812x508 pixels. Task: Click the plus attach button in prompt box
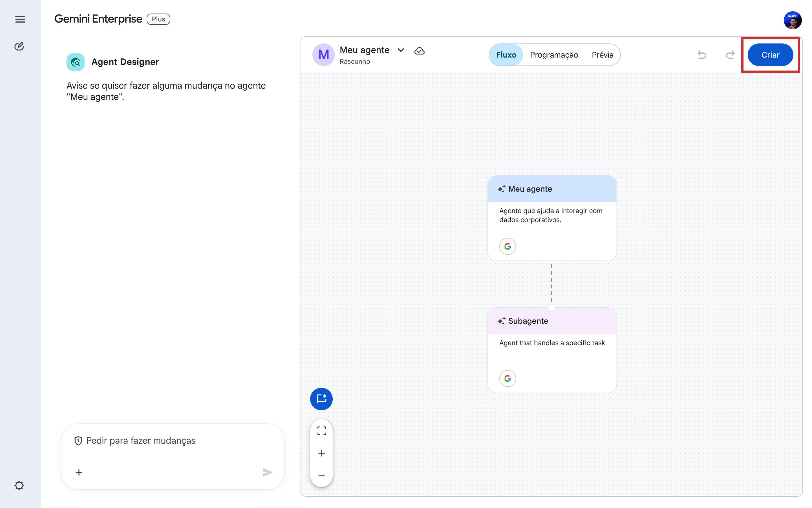pos(79,472)
